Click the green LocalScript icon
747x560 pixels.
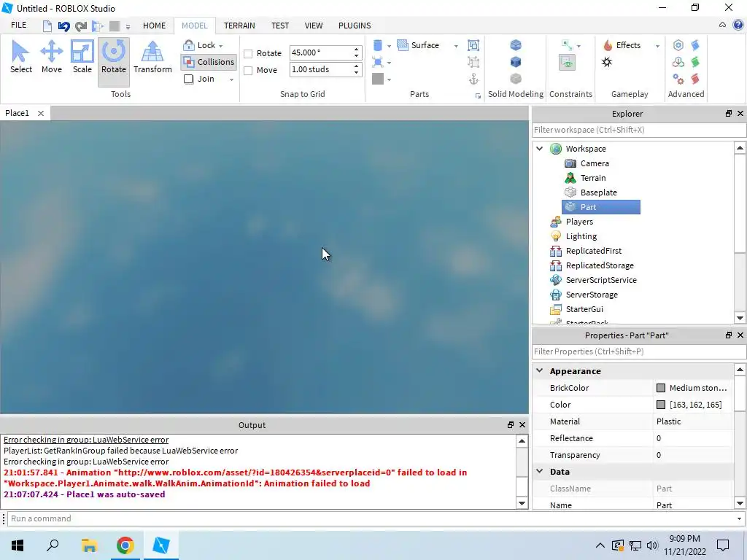[695, 62]
